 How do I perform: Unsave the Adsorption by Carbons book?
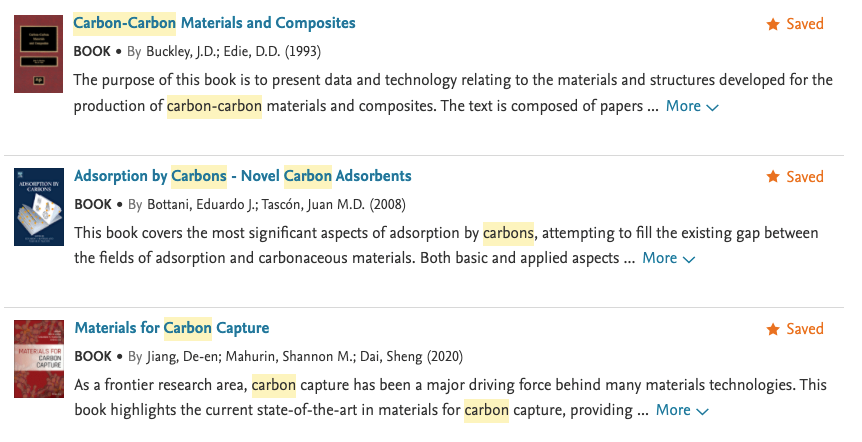[795, 177]
